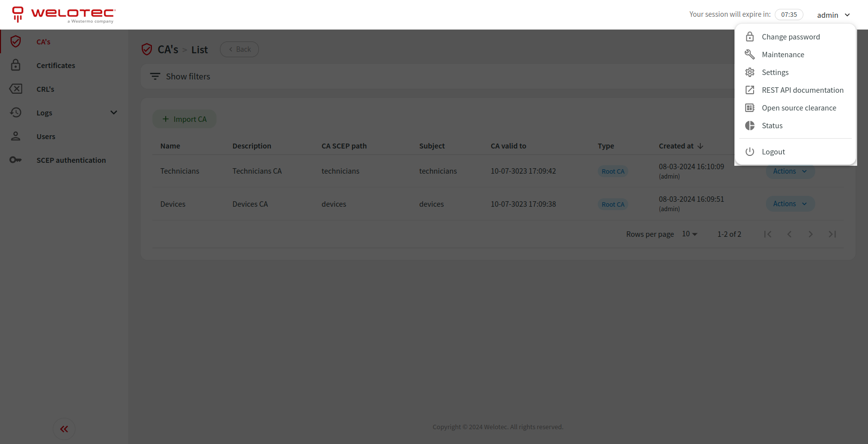Click the Settings gear icon
868x444 pixels.
click(x=750, y=72)
